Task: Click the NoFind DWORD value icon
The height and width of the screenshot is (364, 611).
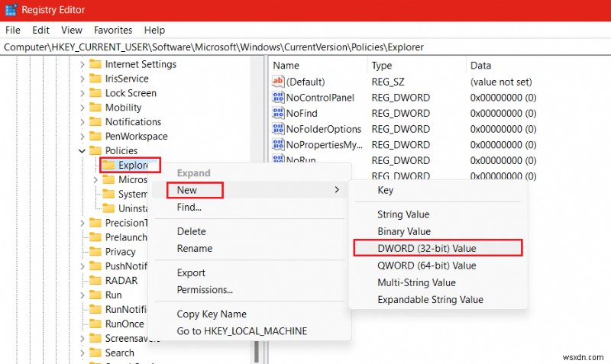Action: tap(278, 113)
